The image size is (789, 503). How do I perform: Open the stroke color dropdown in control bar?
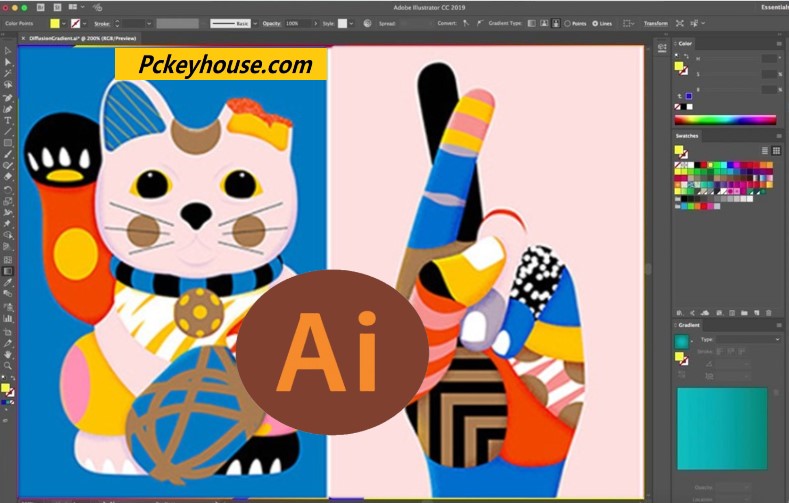(x=85, y=24)
